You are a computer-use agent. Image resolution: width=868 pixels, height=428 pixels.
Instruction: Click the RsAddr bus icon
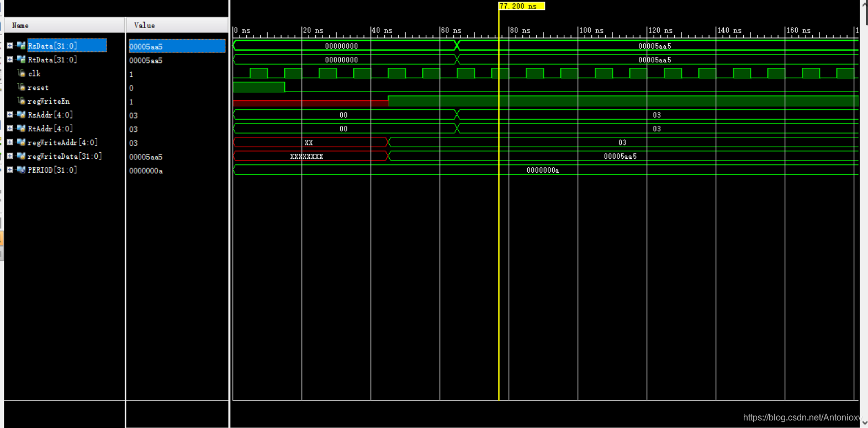point(21,114)
